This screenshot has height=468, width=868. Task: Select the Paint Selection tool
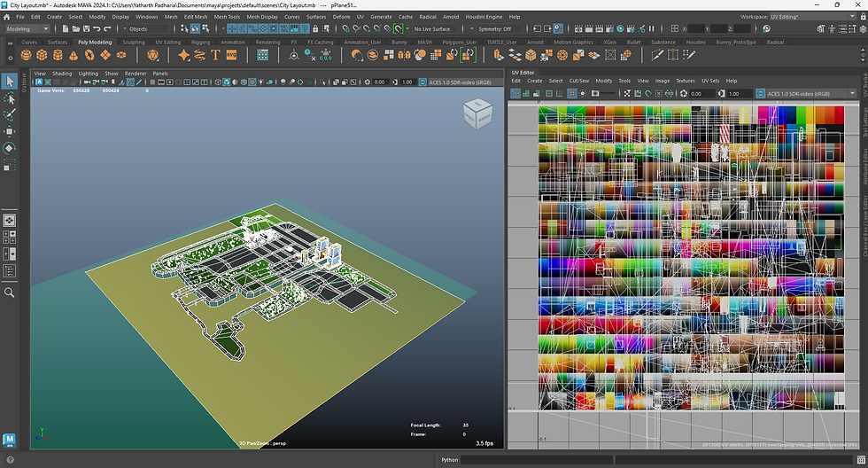click(10, 114)
